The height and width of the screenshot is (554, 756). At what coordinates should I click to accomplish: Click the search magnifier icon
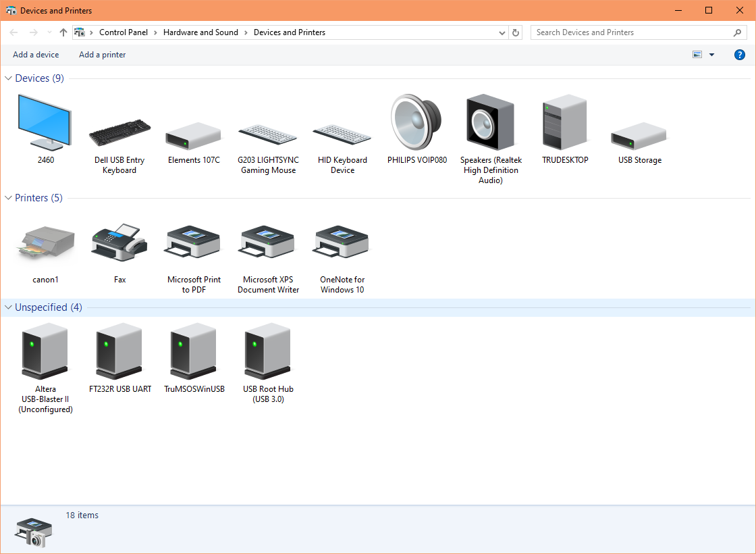(x=737, y=32)
